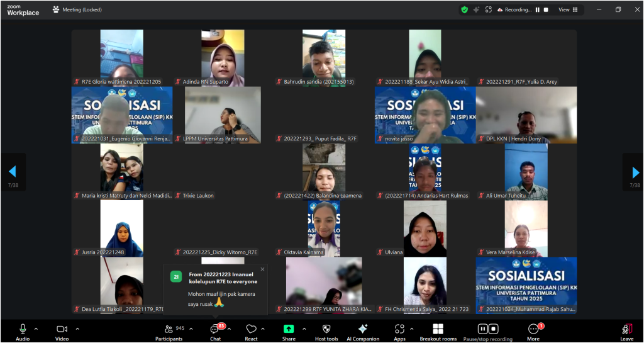Open the Chat panel
644x343 pixels.
tap(215, 332)
